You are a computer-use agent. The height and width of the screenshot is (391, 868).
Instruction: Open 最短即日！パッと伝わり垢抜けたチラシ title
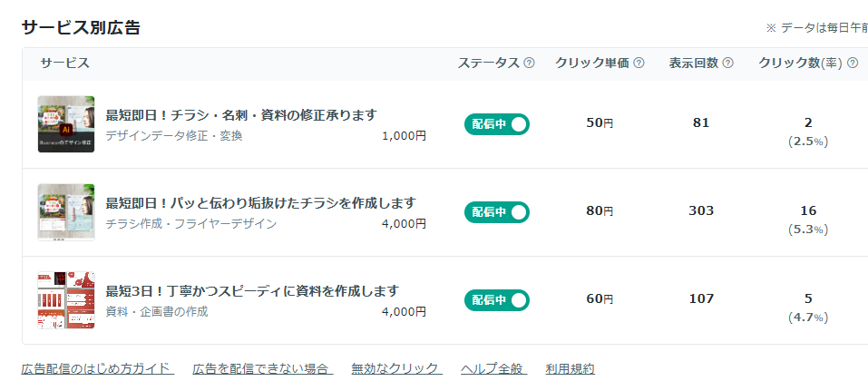click(x=260, y=202)
